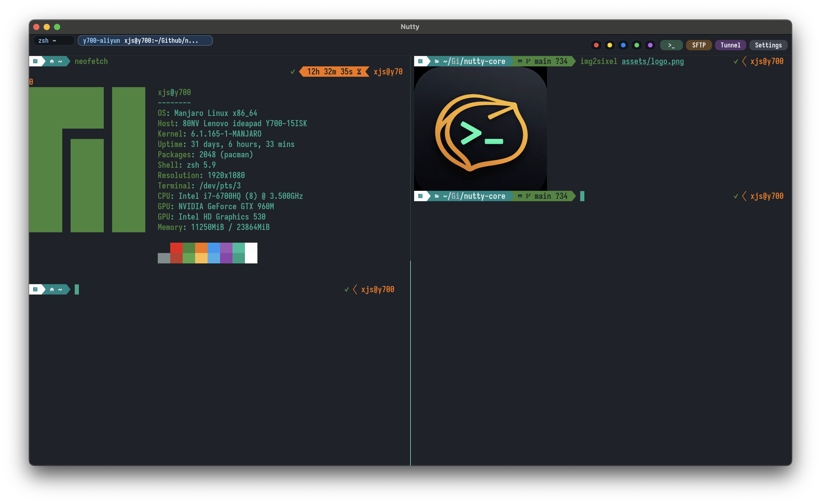Open the SFTP panel
Viewport: 821px width, 504px height.
[699, 45]
